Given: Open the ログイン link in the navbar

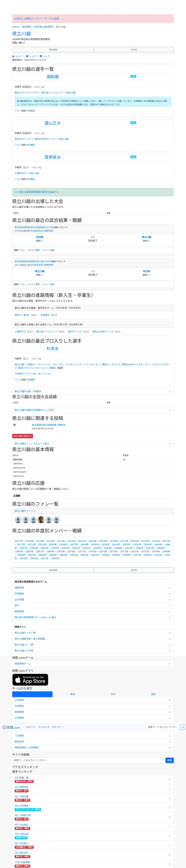Looking at the screenshot, I should (31, 727).
